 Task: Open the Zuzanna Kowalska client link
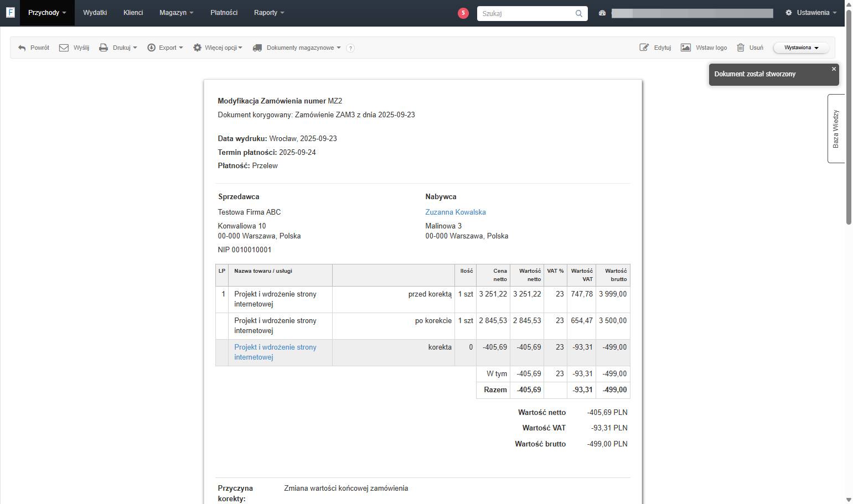coord(456,212)
